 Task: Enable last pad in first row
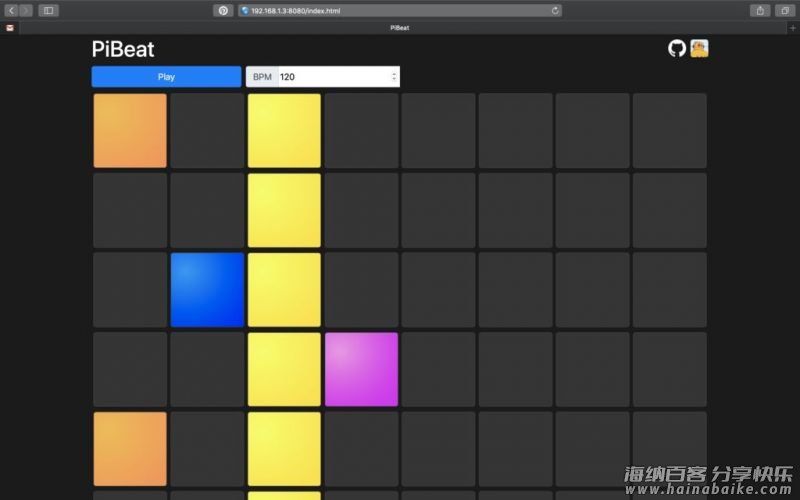click(669, 131)
